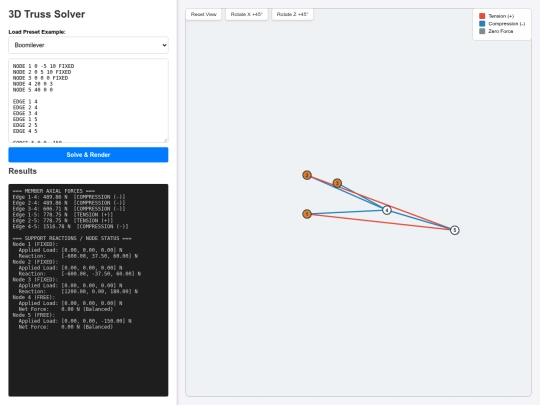Click the 'Node 5 (FREE):' result heading

pos(34,315)
